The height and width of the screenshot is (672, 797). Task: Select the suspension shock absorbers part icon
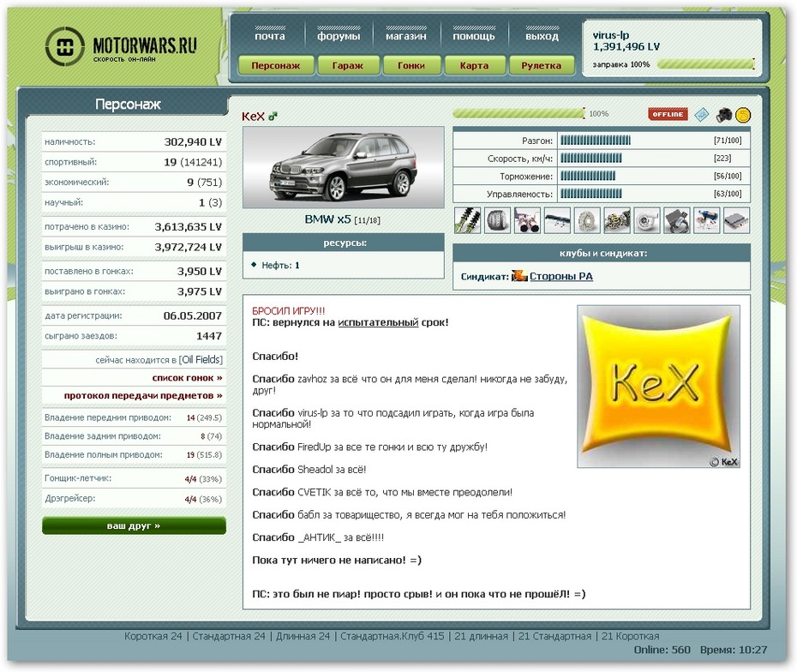click(x=466, y=220)
